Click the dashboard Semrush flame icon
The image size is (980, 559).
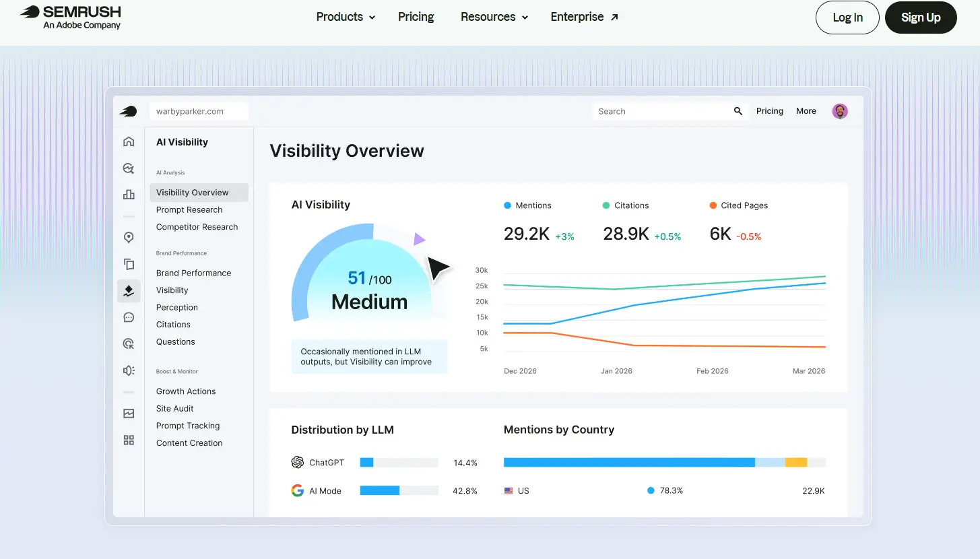click(x=128, y=111)
